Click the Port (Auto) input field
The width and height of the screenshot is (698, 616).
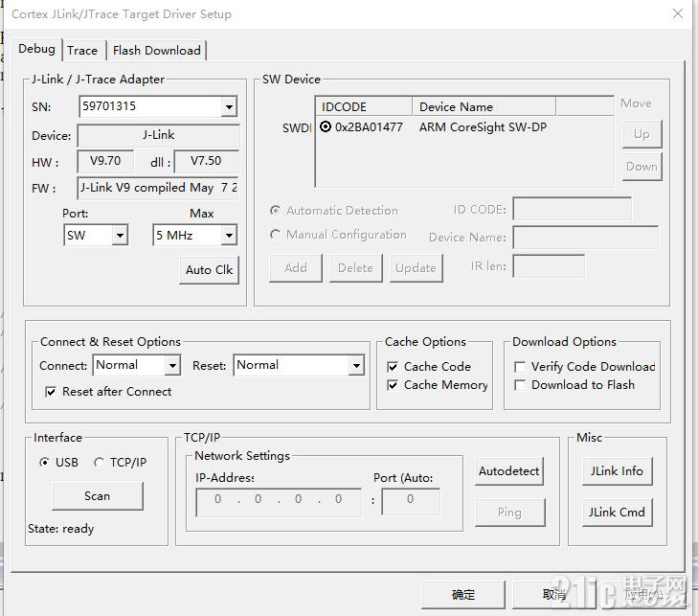coord(411,502)
